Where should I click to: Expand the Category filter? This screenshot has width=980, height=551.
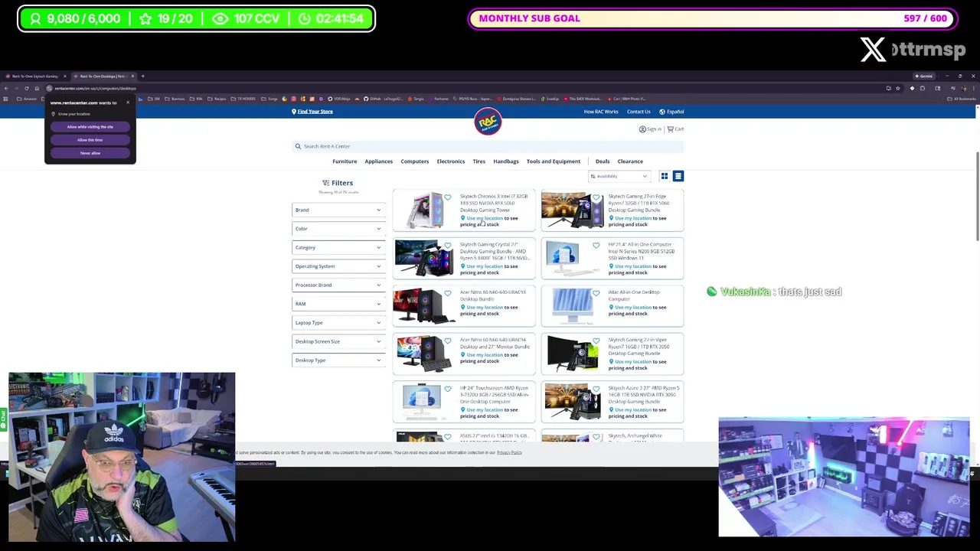tap(338, 247)
